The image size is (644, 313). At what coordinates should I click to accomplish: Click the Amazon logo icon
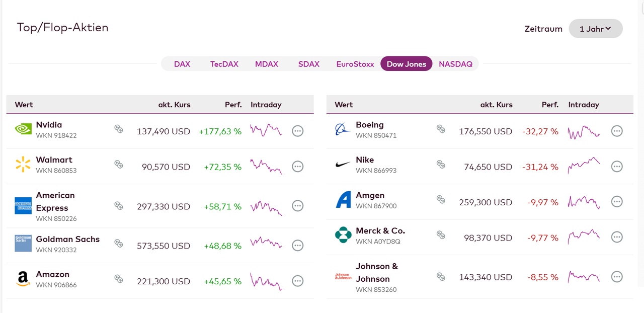23,279
